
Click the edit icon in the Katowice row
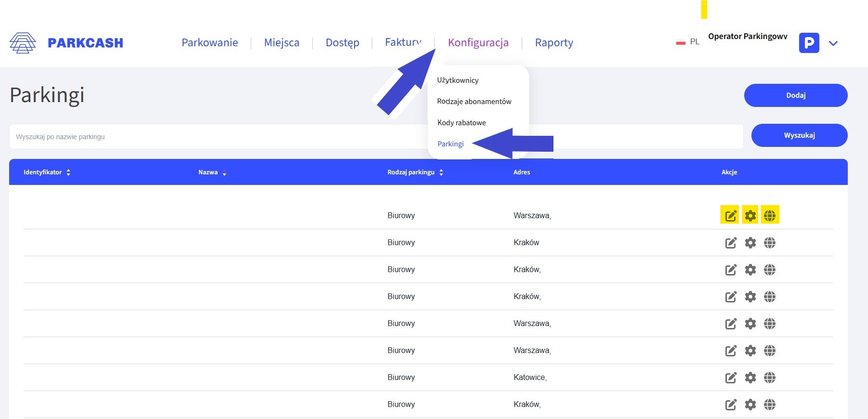click(x=730, y=378)
